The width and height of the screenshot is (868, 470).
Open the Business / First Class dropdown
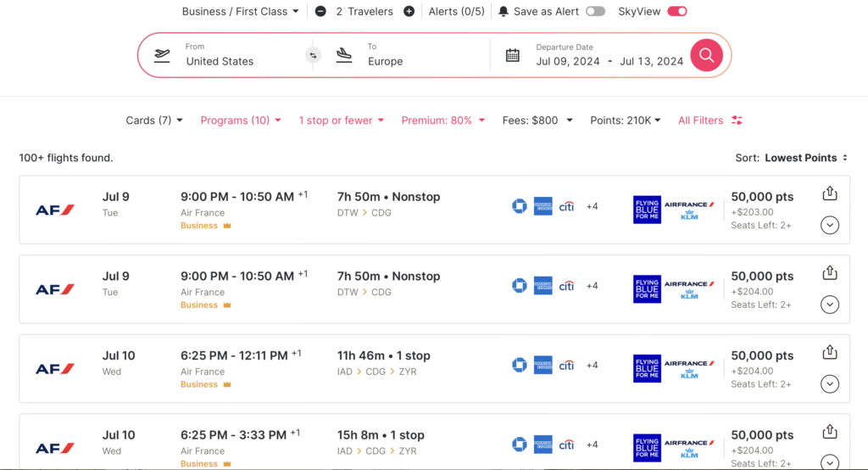(240, 11)
